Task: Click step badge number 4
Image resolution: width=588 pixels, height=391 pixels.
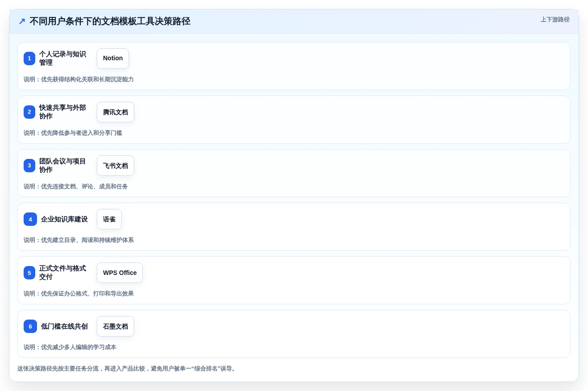Action: [30, 219]
